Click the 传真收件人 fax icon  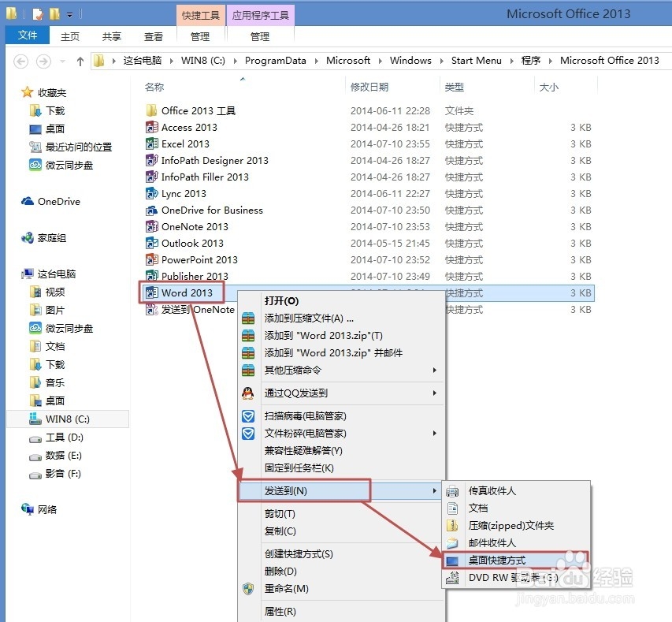point(452,490)
